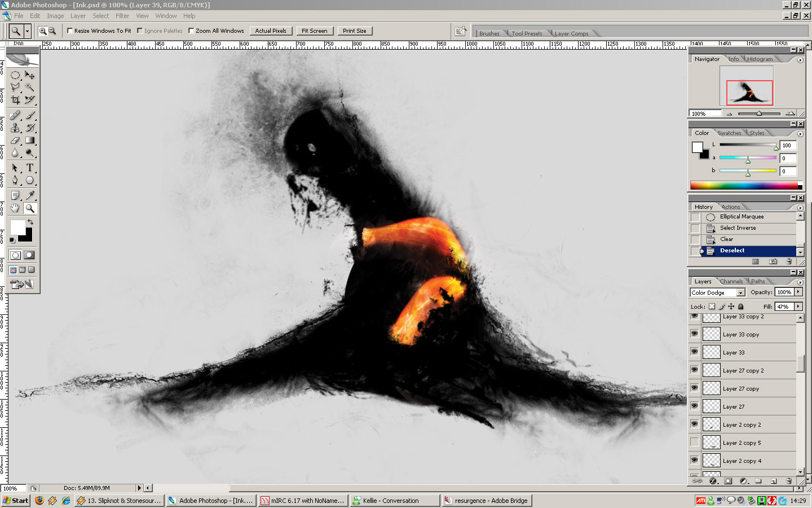Show the hidden Layer 2 copy 5
The width and height of the screenshot is (812, 508).
694,442
